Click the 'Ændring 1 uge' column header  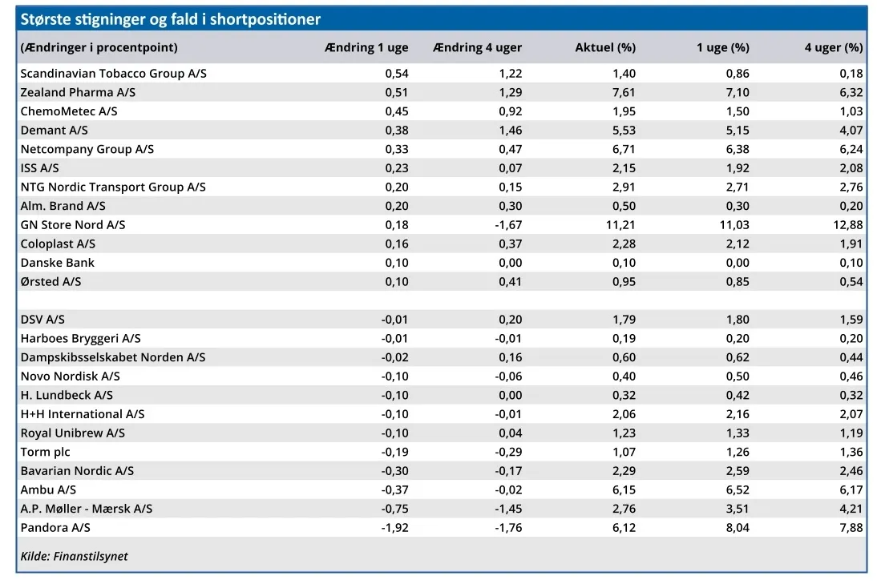(366, 47)
